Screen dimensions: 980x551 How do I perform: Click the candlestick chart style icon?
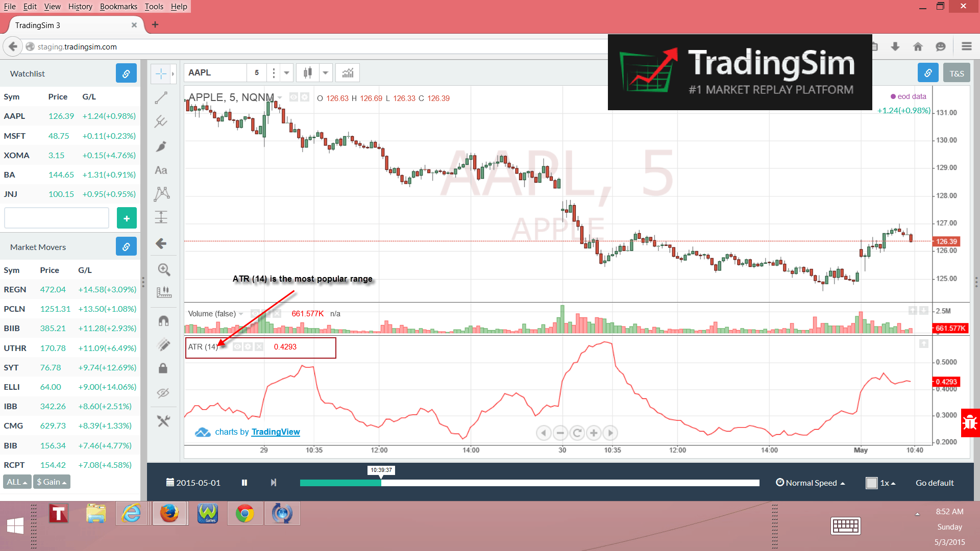tap(308, 73)
